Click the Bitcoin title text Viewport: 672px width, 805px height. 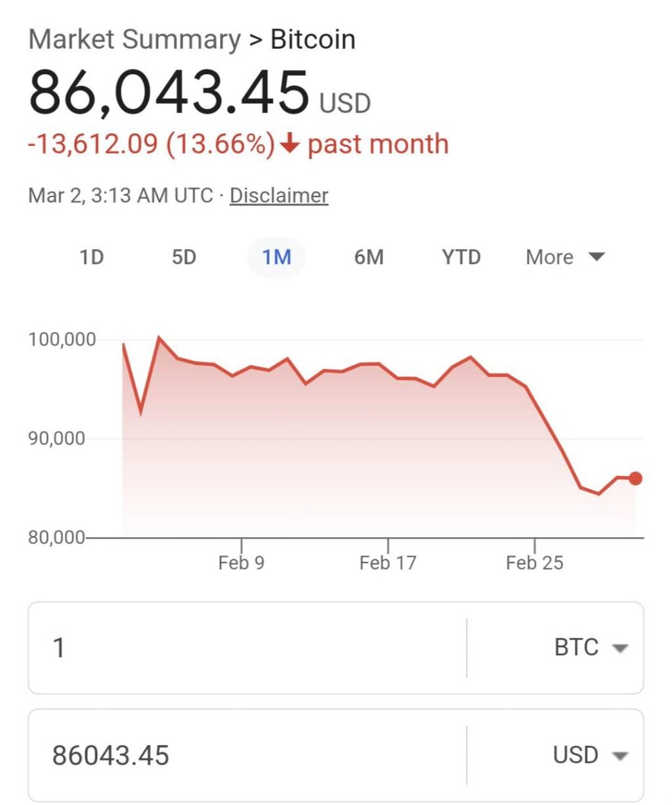[313, 39]
